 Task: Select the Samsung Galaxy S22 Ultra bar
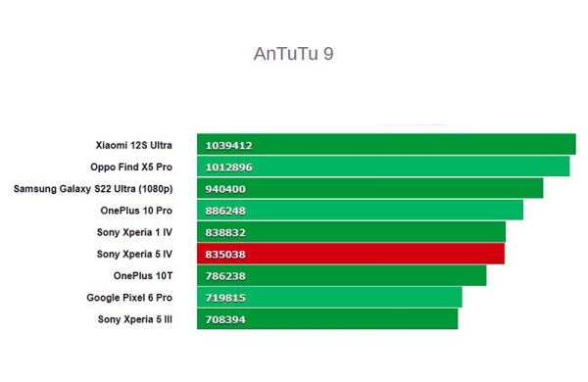[369, 188]
